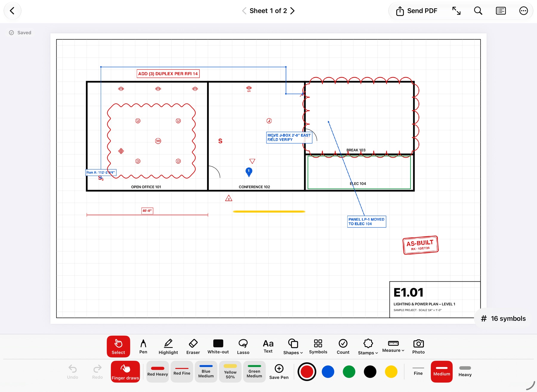Insert a Photo with the camera icon
Image resolution: width=537 pixels, height=392 pixels.
coord(418,346)
